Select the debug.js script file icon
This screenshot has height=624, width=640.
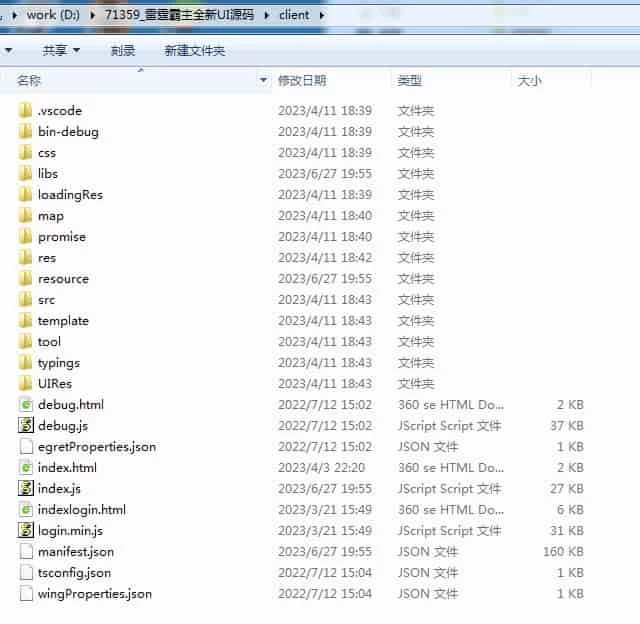26,426
